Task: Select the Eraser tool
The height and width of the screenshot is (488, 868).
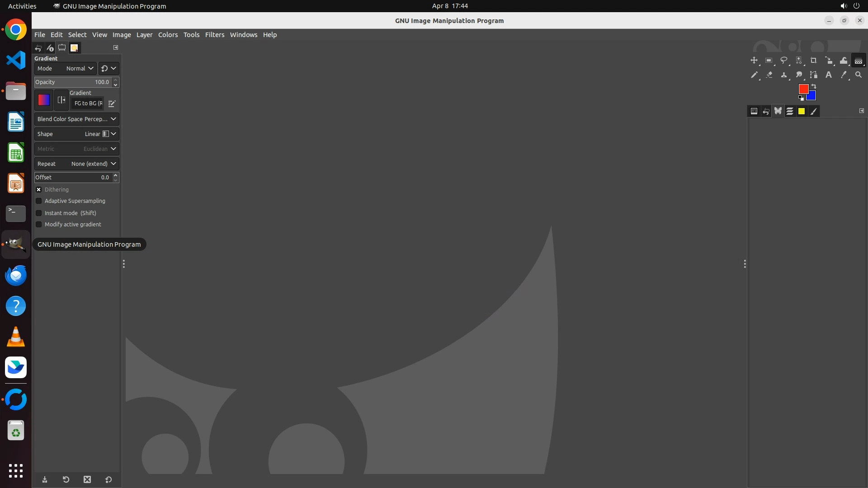Action: (769, 75)
